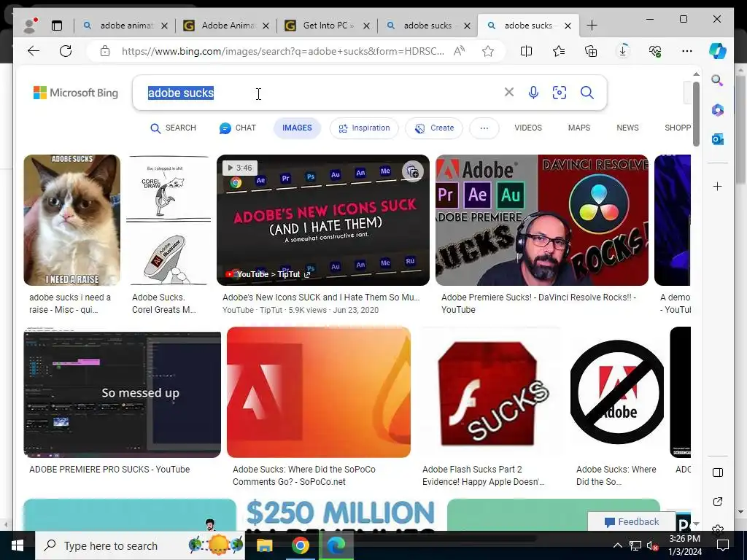The width and height of the screenshot is (747, 560).
Task: Open Adobe Premiere vs DaVinci Resolve image
Action: click(x=542, y=220)
